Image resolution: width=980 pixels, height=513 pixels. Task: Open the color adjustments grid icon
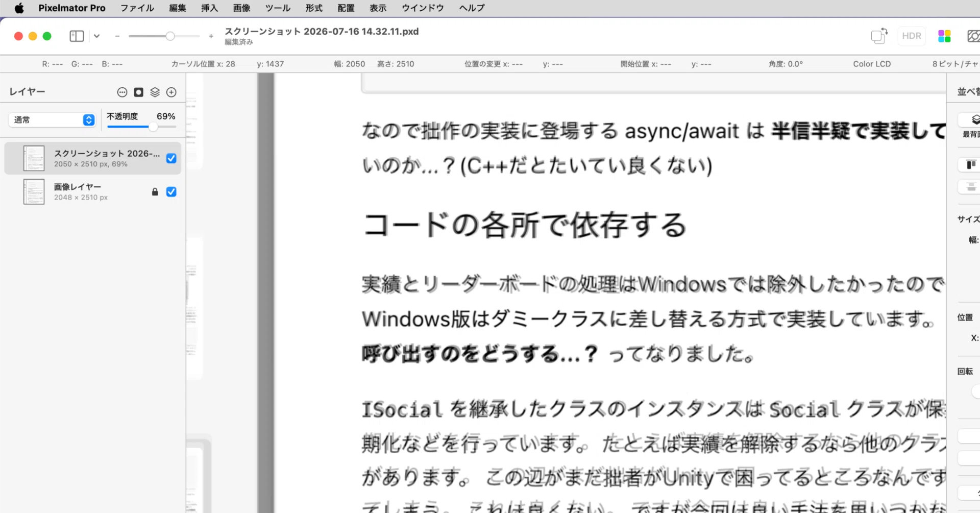point(944,36)
